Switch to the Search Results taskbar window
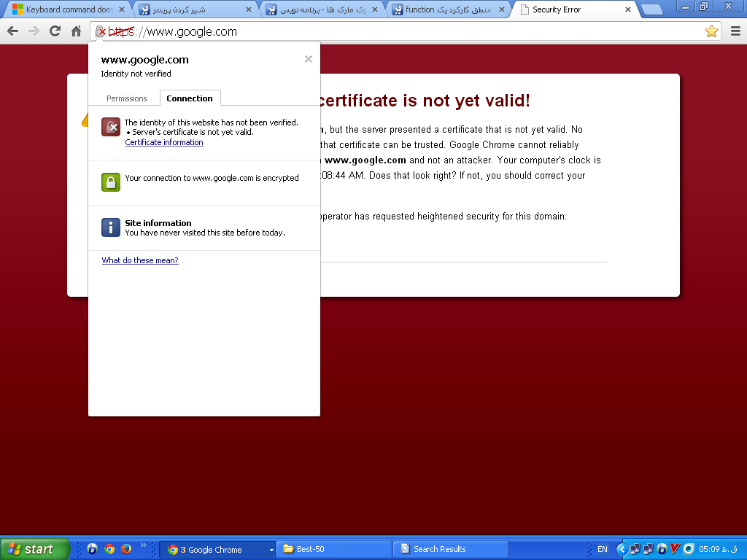This screenshot has height=560, width=747. pyautogui.click(x=451, y=550)
